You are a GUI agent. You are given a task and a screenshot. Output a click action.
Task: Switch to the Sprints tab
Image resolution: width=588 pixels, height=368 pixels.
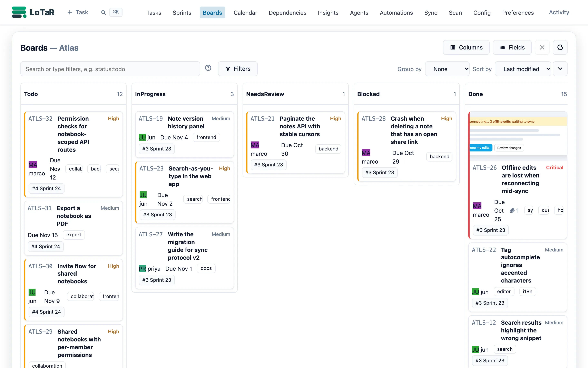pos(182,12)
